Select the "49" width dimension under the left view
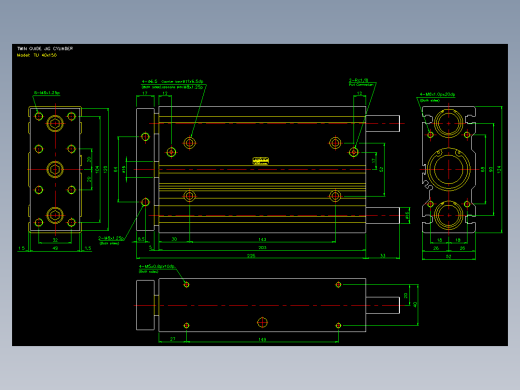Image resolution: width=520 pixels, height=390 pixels. (x=55, y=248)
